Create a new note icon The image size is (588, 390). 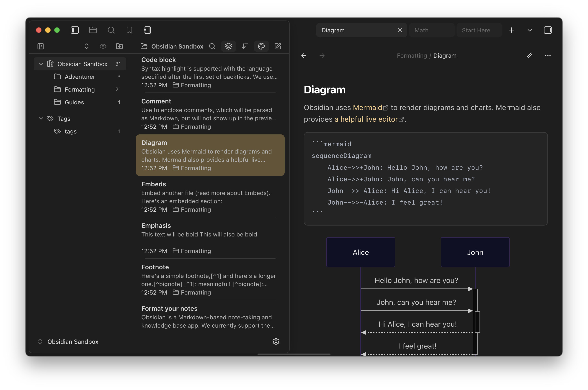[x=278, y=46]
